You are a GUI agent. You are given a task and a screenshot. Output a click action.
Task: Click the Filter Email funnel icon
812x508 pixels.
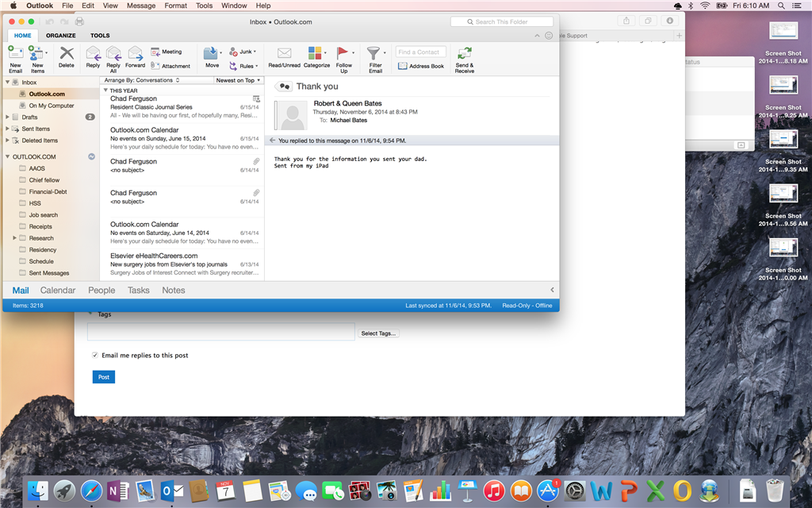coord(373,53)
